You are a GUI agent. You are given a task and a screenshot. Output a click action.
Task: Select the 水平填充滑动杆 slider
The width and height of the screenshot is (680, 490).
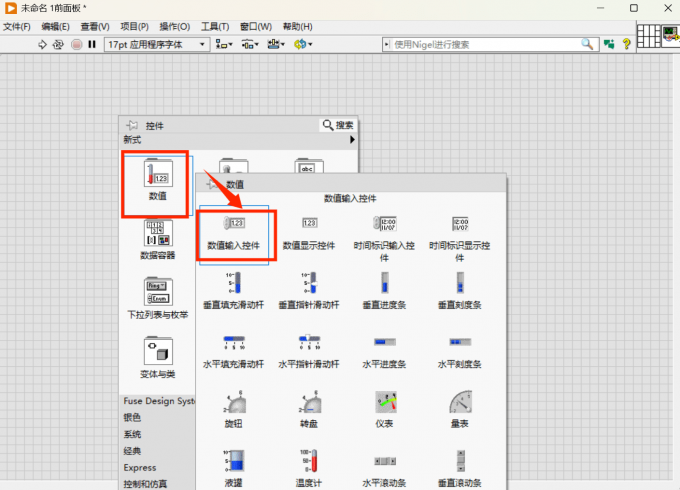point(234,351)
